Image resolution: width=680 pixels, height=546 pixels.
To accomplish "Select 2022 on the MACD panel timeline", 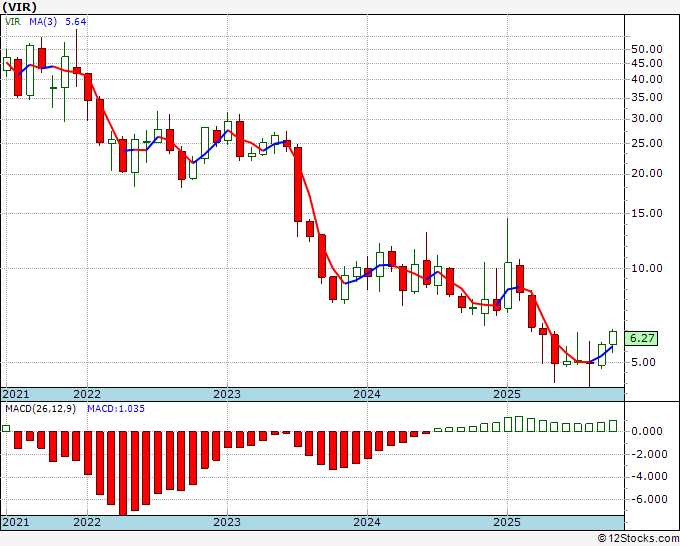I will click(x=87, y=522).
